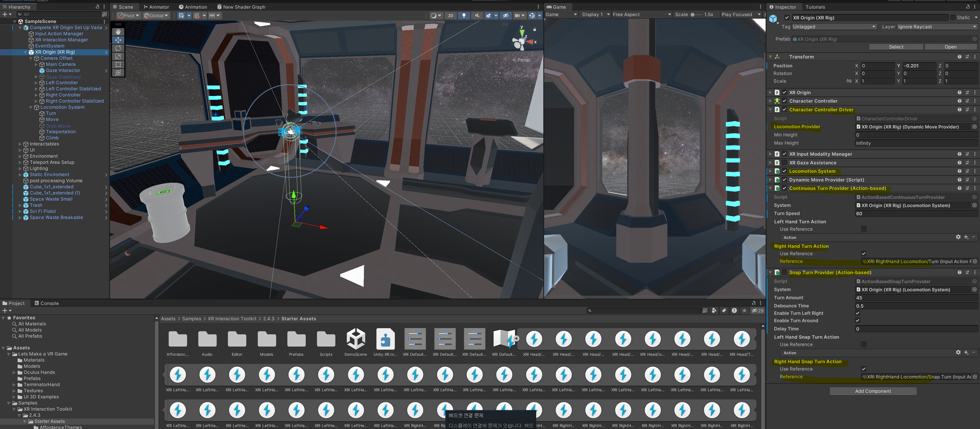Open the Layer dropdown in Inspector

936,27
